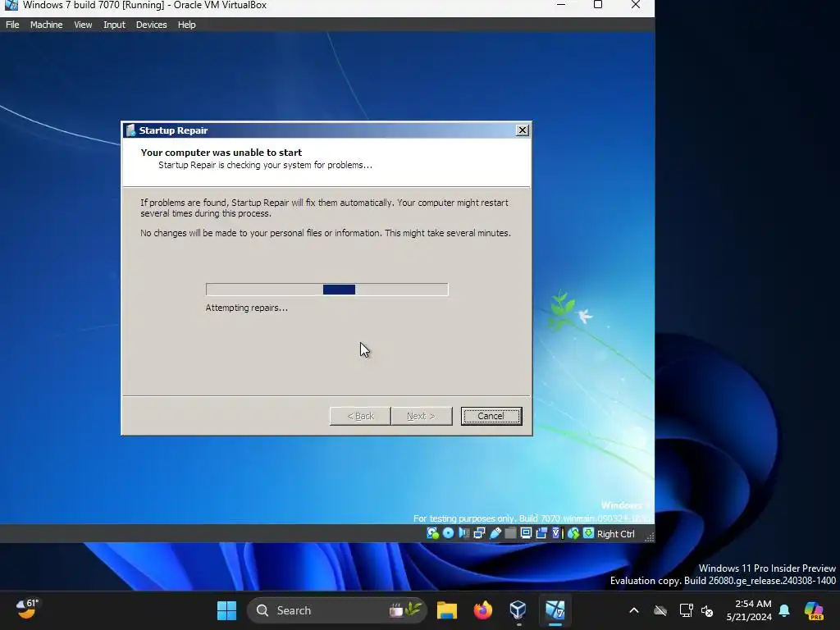Expand the hidden system tray icons chevron
Image resolution: width=840 pixels, height=630 pixels.
coord(634,610)
